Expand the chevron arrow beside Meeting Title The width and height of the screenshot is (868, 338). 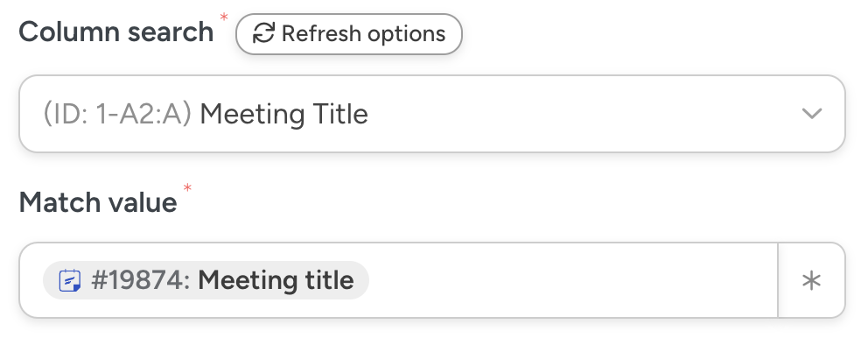[x=811, y=114]
